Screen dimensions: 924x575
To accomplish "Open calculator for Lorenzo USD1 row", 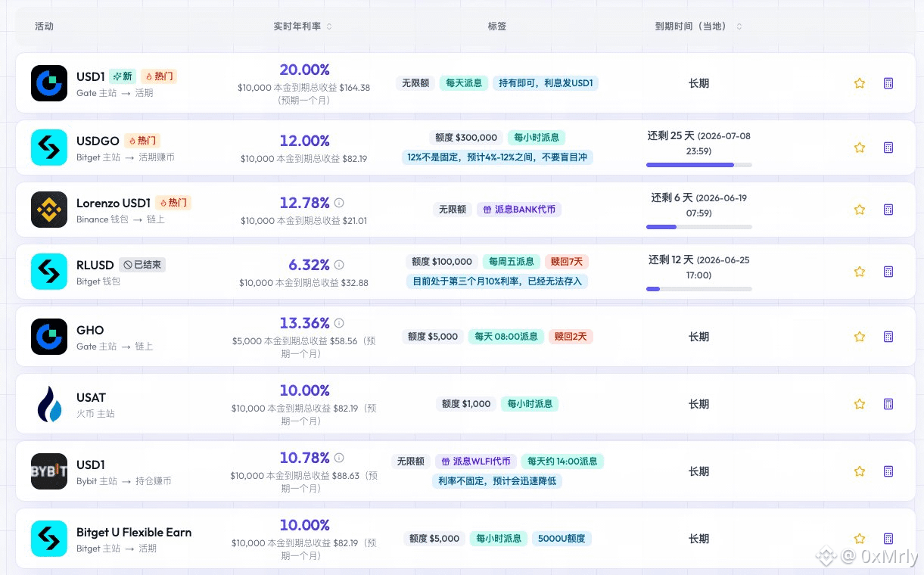I will pyautogui.click(x=888, y=210).
